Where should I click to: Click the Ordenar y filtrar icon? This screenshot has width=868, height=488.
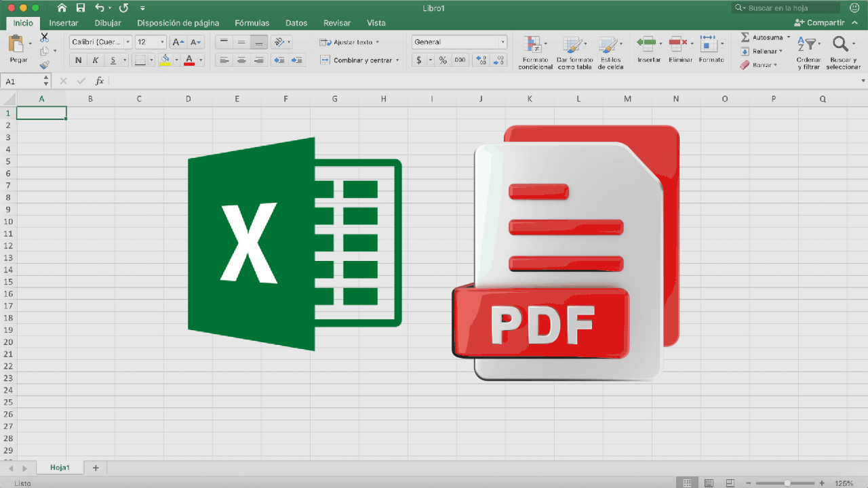pos(806,45)
